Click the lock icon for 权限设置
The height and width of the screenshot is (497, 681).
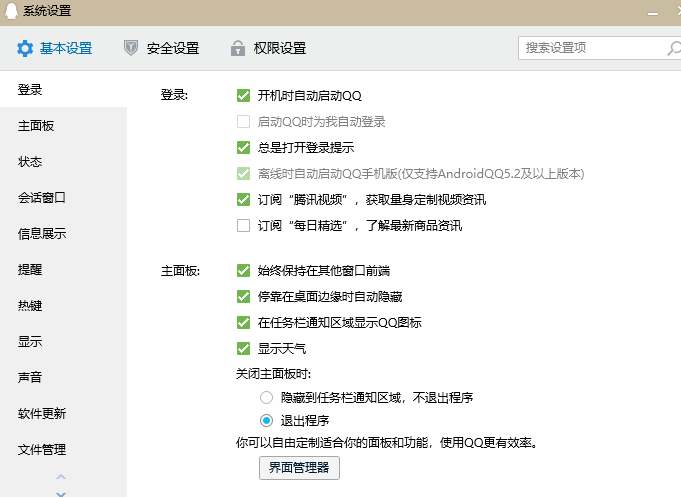[x=237, y=48]
